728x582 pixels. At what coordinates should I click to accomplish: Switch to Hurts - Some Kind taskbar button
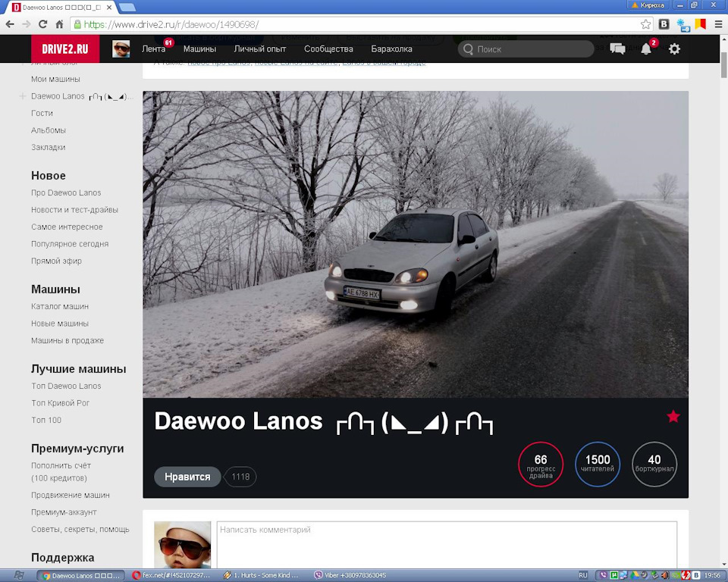click(x=262, y=575)
